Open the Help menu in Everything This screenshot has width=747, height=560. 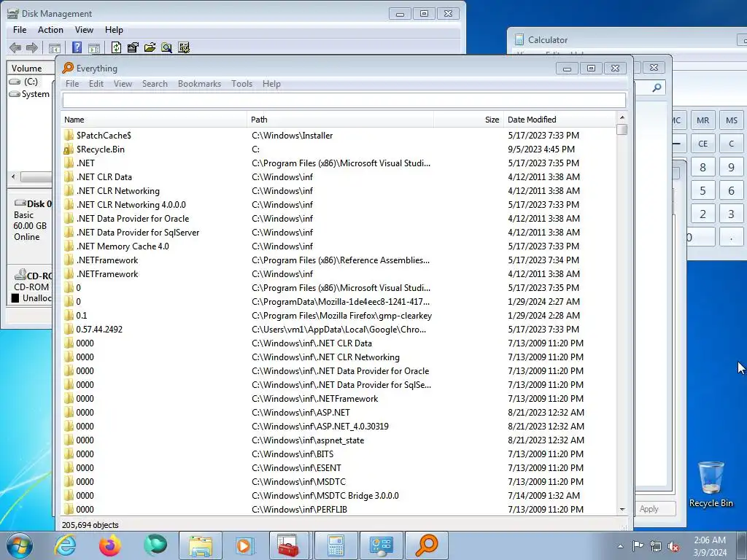(x=271, y=84)
